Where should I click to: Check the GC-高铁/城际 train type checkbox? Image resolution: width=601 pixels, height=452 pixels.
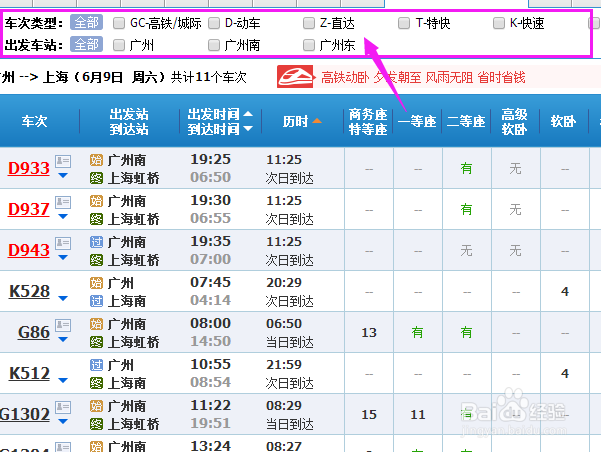pos(119,23)
